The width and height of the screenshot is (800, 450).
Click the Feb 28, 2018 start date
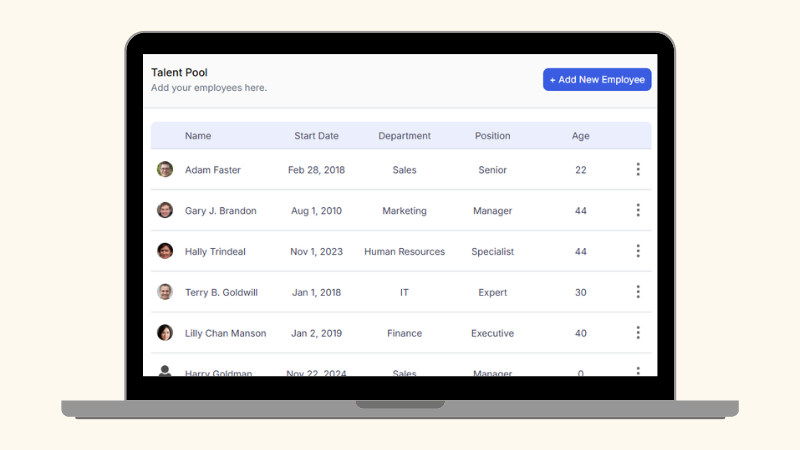point(316,170)
